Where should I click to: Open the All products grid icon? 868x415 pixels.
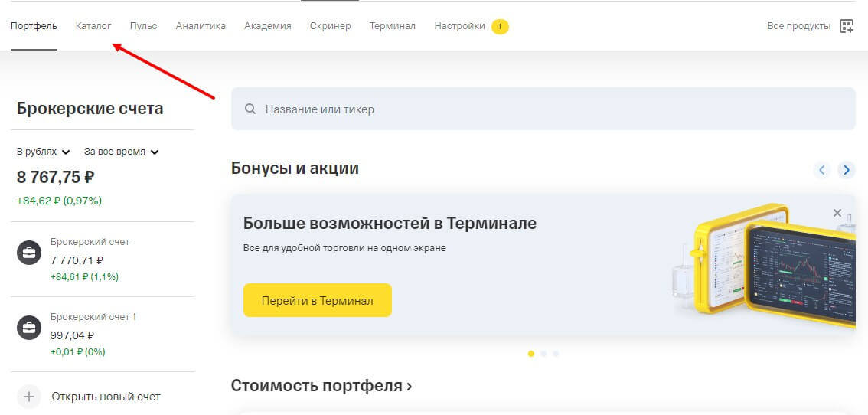pos(846,26)
